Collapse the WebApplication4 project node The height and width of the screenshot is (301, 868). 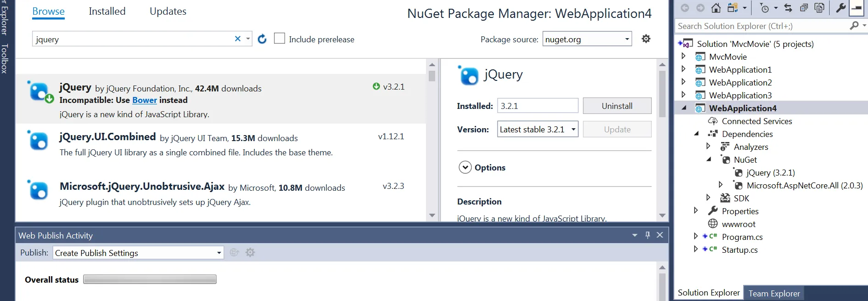[x=684, y=108]
